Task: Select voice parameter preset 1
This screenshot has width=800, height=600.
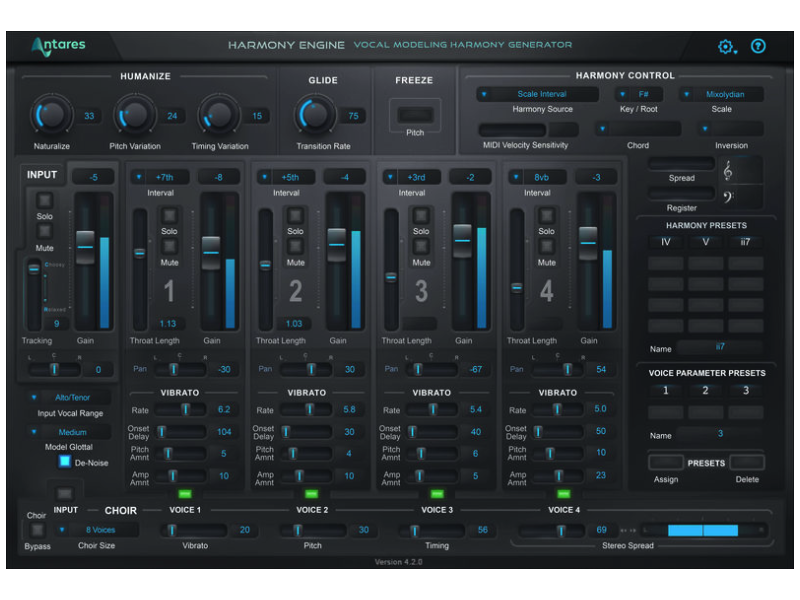Action: [665, 390]
